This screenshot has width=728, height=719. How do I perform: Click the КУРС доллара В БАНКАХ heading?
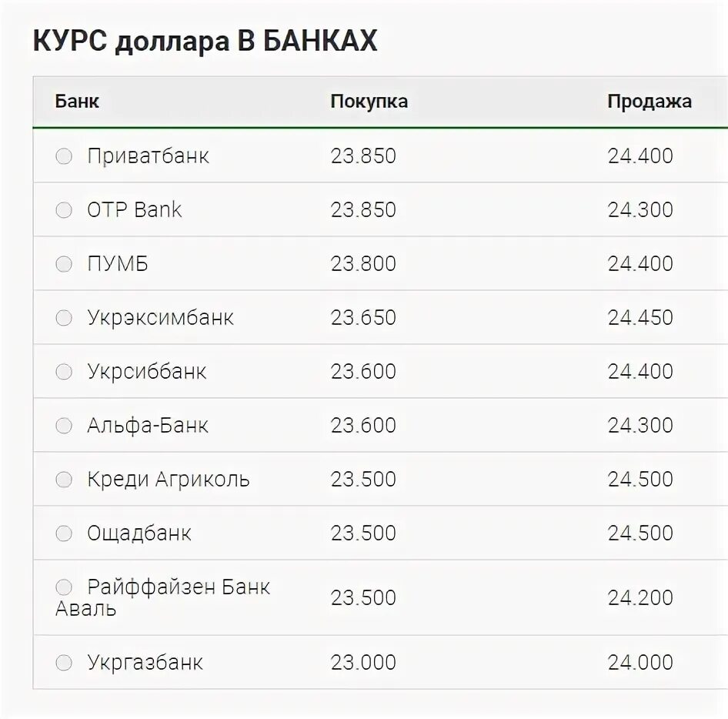tap(205, 42)
